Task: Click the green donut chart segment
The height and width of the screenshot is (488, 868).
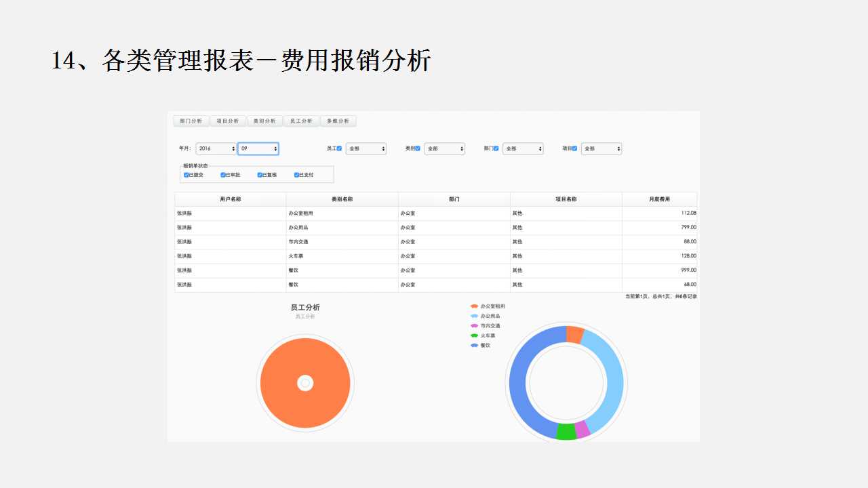Action: tap(566, 431)
